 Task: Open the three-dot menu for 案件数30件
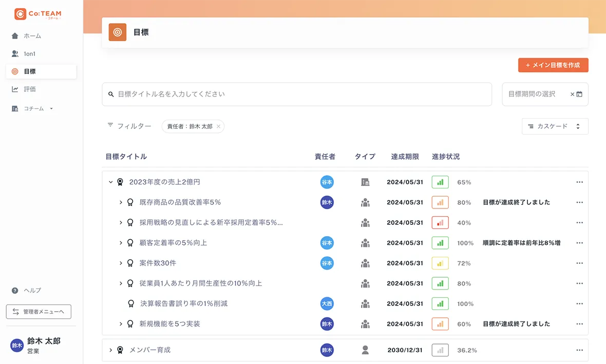(579, 263)
